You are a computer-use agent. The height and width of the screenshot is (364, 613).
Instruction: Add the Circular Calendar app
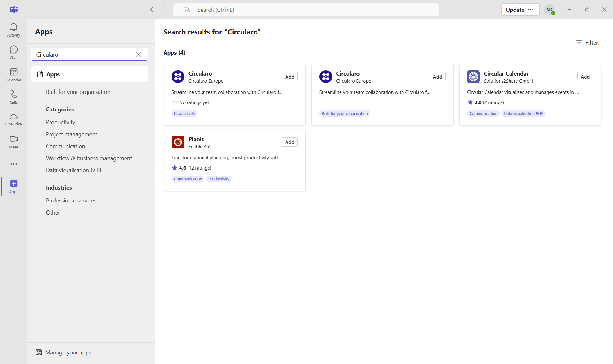click(585, 77)
